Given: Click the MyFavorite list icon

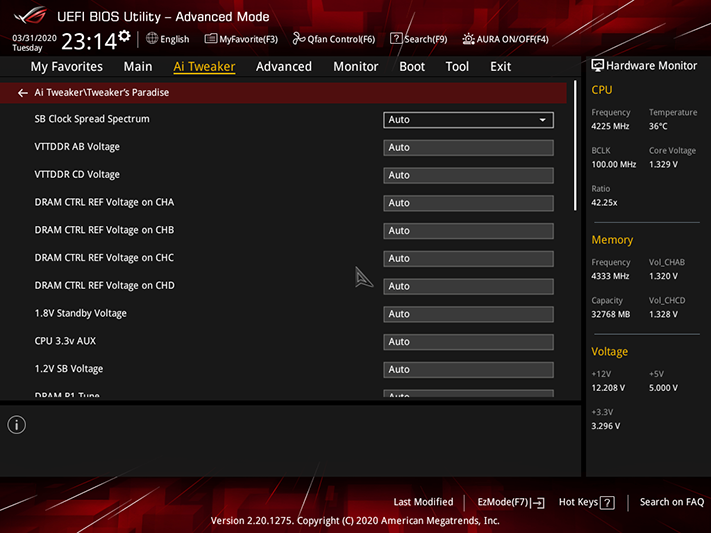Looking at the screenshot, I should (210, 39).
